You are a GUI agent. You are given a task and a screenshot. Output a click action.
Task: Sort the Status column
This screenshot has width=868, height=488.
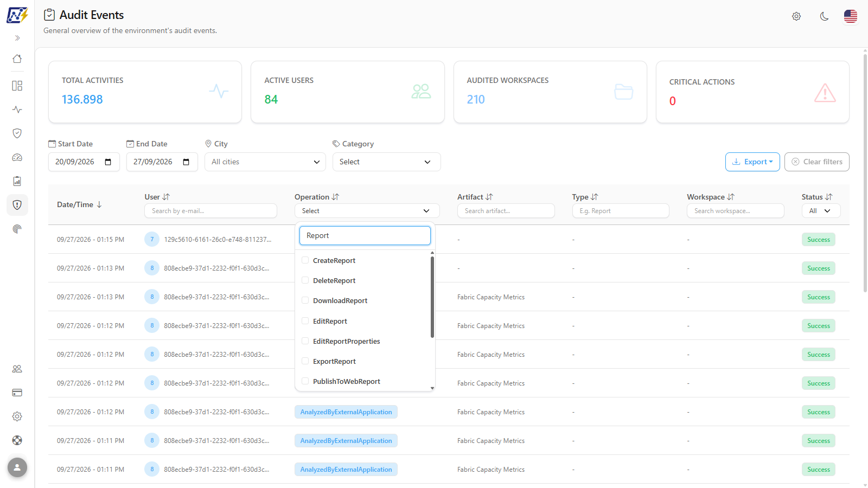[x=828, y=197]
